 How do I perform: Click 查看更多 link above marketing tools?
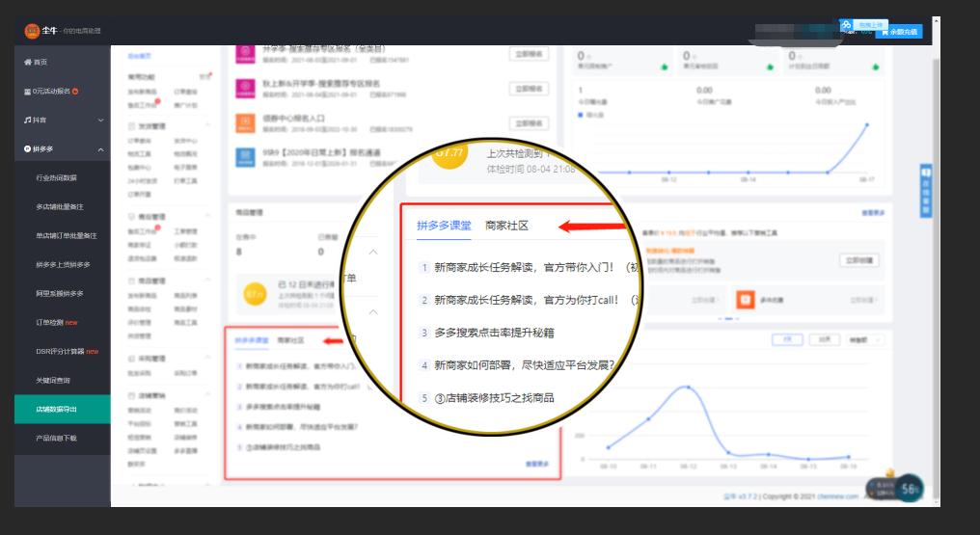pos(873,213)
